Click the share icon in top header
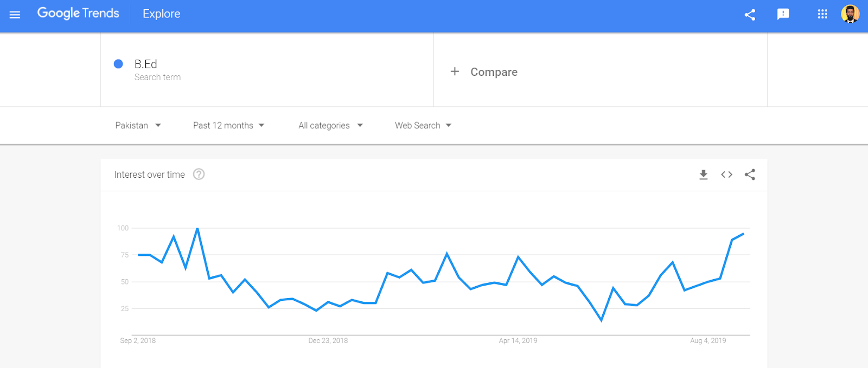 coord(750,15)
